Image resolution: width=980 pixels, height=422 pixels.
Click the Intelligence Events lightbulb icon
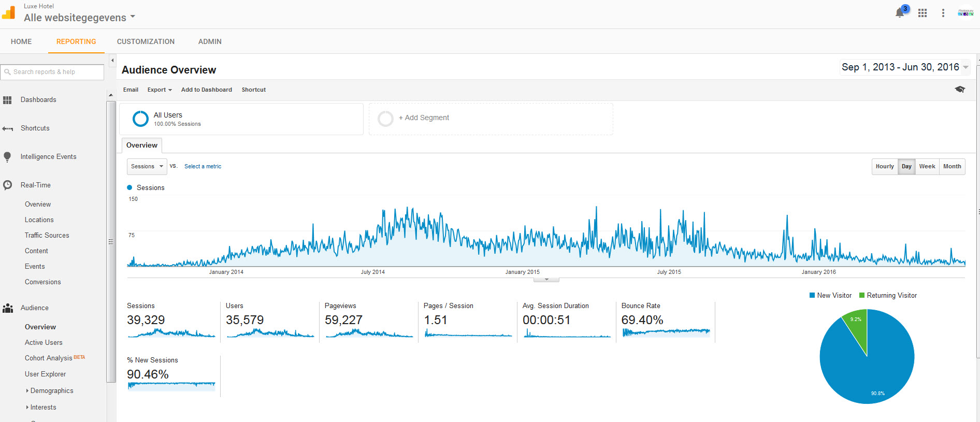[x=7, y=157]
